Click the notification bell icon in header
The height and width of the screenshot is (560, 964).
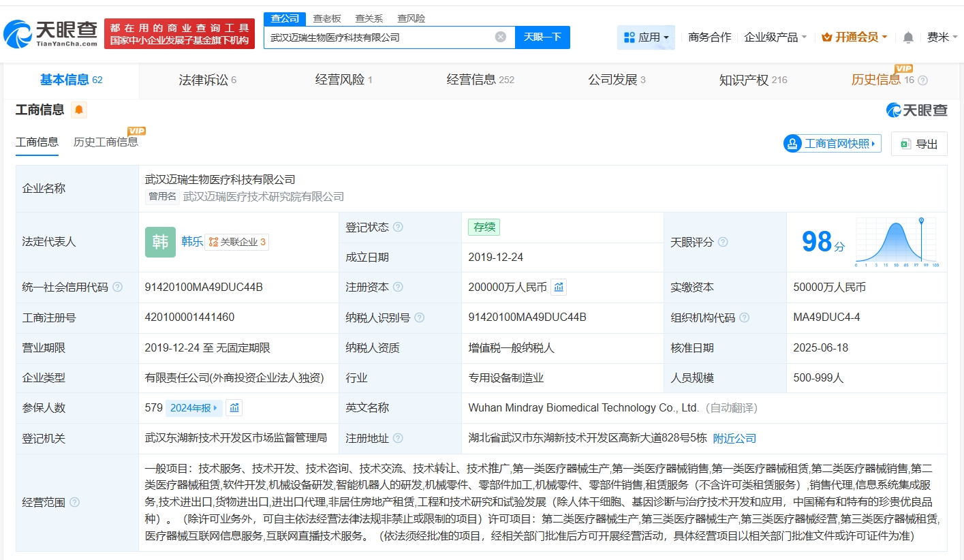908,37
